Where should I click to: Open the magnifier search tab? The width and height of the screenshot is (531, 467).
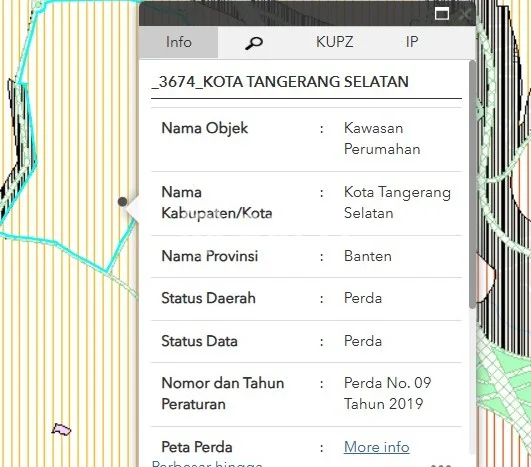[x=254, y=43]
